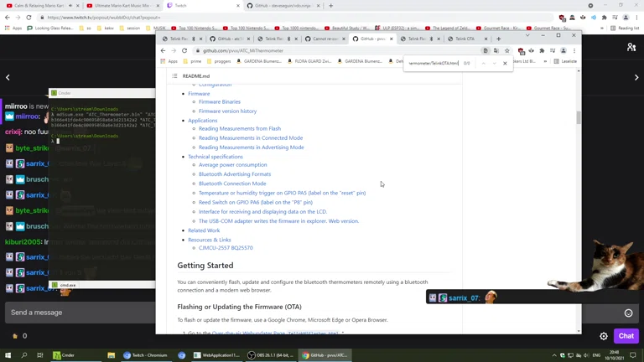The image size is (644, 362).
Task: Reload the GitHub page
Action: coord(184,50)
